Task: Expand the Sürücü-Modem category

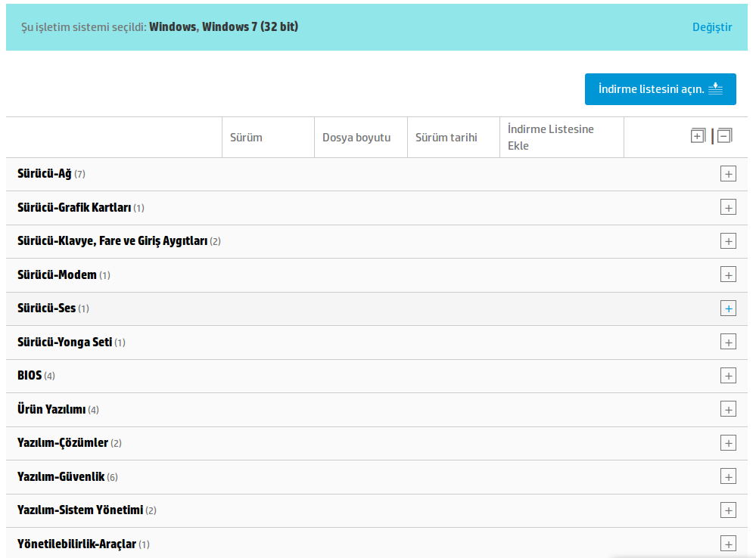Action: pyautogui.click(x=728, y=274)
